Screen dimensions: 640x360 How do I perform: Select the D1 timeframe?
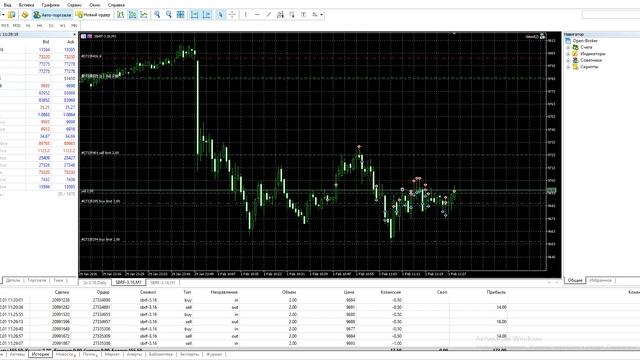point(51,25)
